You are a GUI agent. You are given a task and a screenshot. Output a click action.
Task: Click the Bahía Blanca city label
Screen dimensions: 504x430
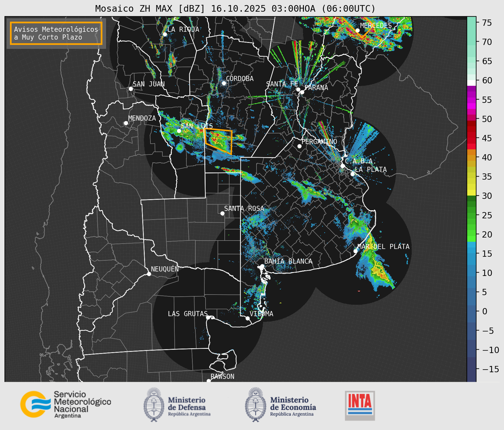(288, 261)
